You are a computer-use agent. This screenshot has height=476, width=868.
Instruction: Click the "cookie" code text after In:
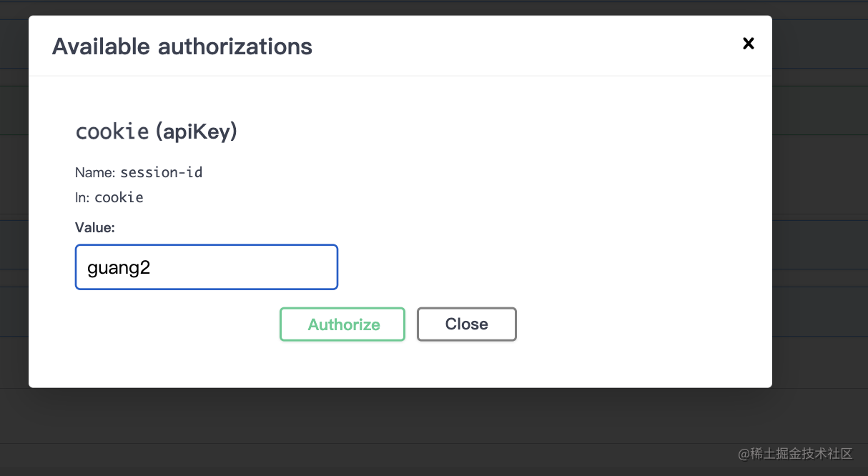119,197
